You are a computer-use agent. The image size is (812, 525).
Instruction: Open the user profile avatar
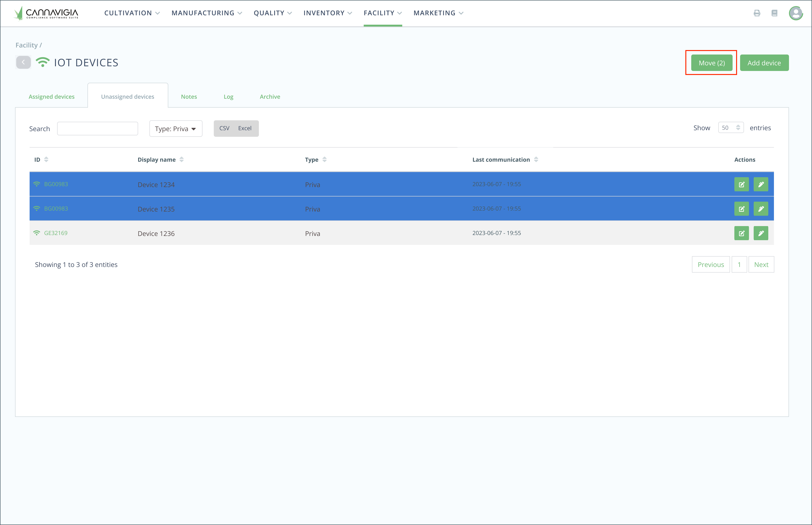796,13
